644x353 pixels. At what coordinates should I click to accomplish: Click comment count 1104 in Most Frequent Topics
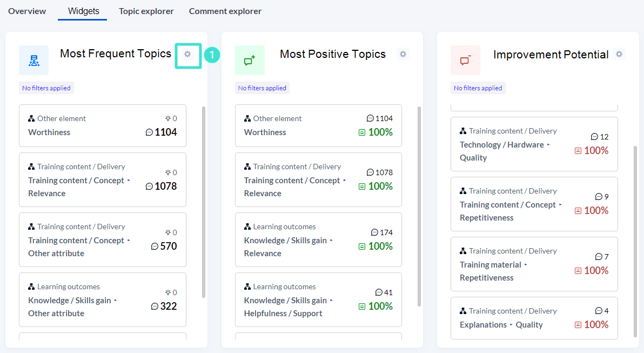[x=165, y=132]
